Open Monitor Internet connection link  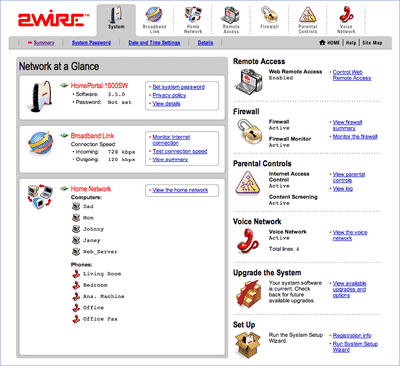pos(171,140)
